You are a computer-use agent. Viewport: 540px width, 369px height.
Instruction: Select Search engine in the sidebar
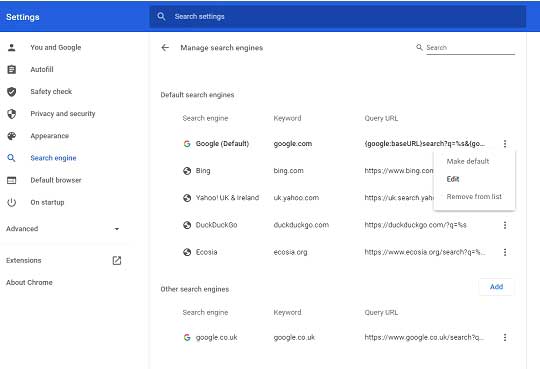pyautogui.click(x=53, y=158)
